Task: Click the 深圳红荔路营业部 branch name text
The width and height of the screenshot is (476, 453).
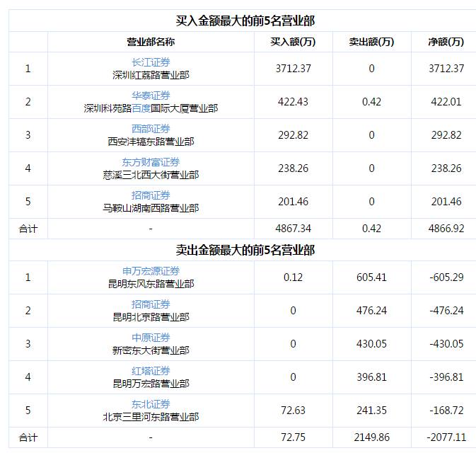Action: point(151,75)
